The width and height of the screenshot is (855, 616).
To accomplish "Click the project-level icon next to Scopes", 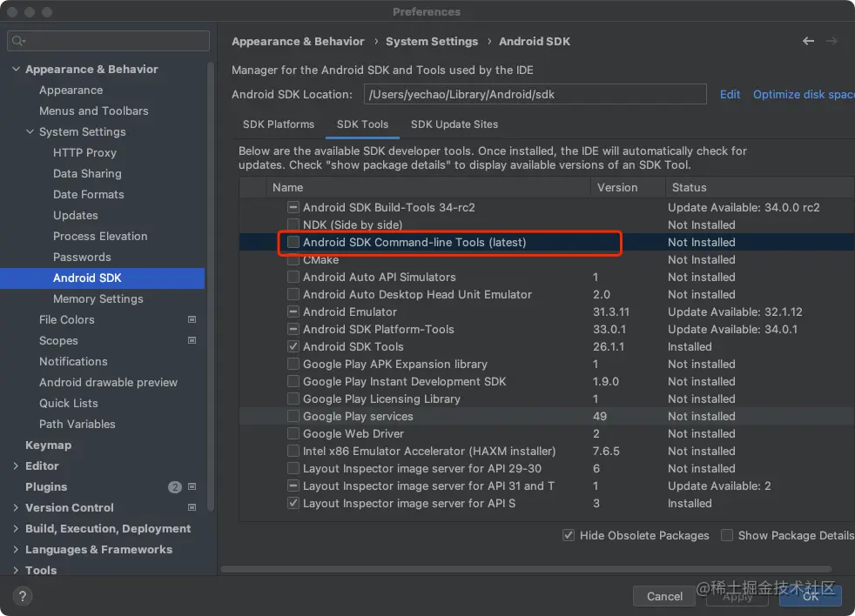I will pos(192,340).
